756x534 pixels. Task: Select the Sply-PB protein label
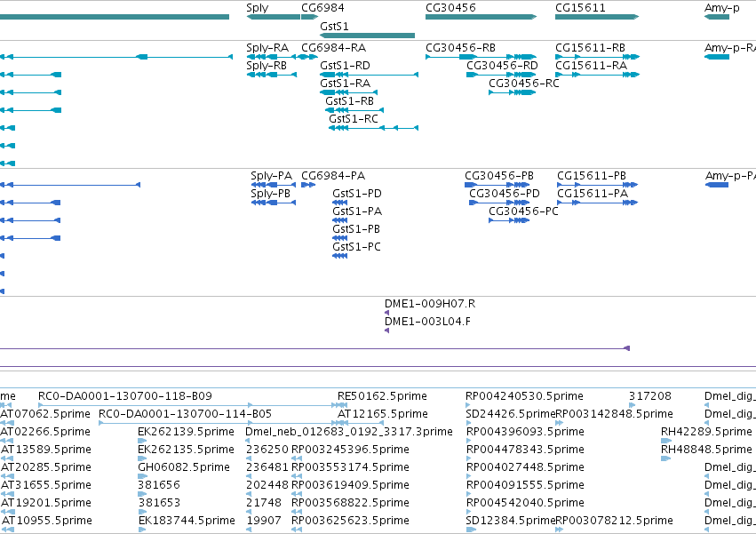[270, 194]
